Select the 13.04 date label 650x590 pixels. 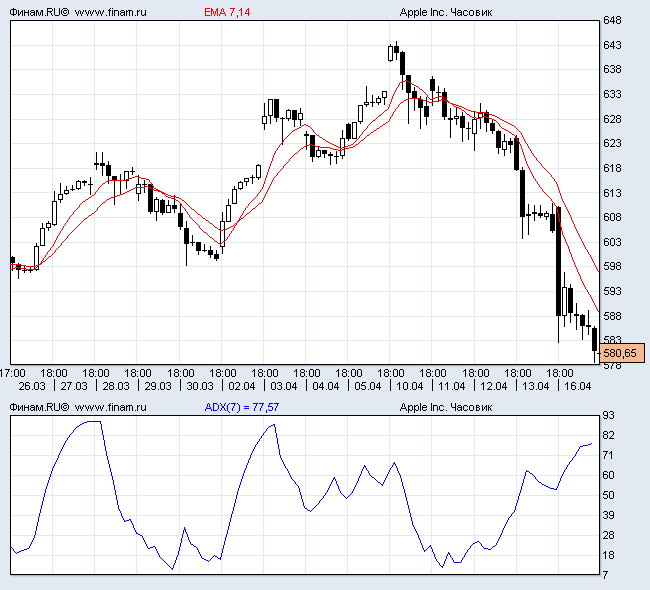tap(536, 386)
